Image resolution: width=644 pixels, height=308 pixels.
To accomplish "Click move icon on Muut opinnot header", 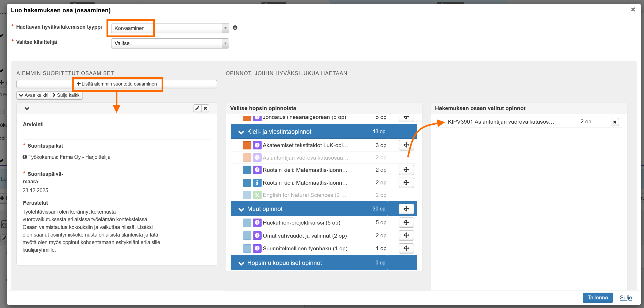I will (x=406, y=209).
